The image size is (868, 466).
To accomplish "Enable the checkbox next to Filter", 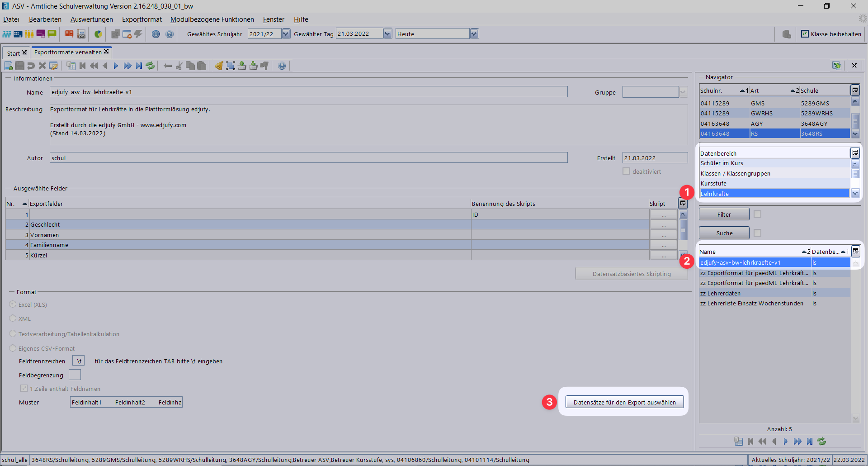I will pyautogui.click(x=758, y=214).
